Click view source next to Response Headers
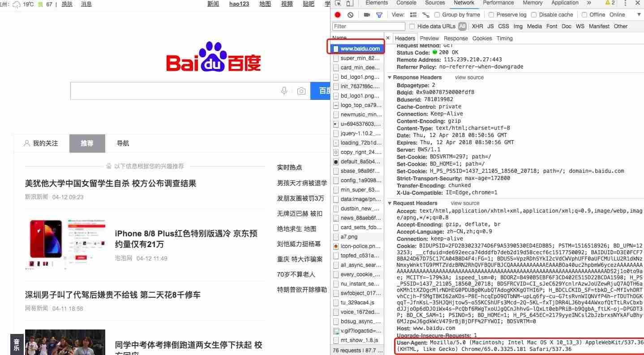Viewport: 644px width, 355px height. [469, 77]
